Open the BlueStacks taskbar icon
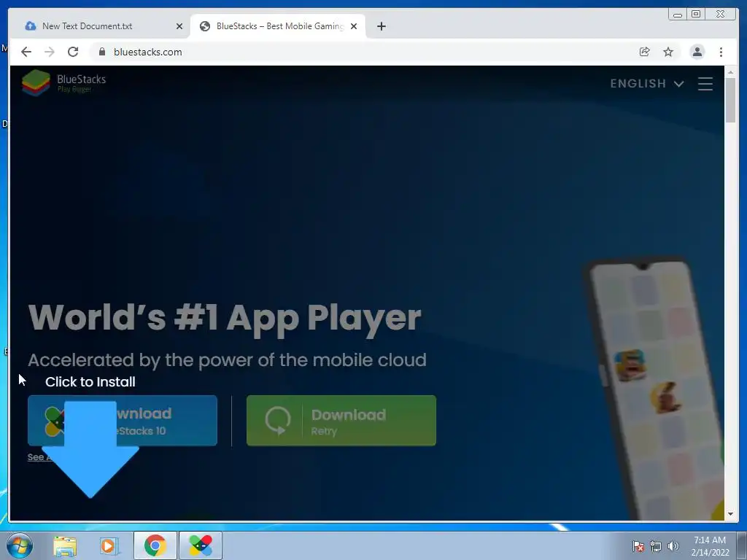 pyautogui.click(x=201, y=545)
